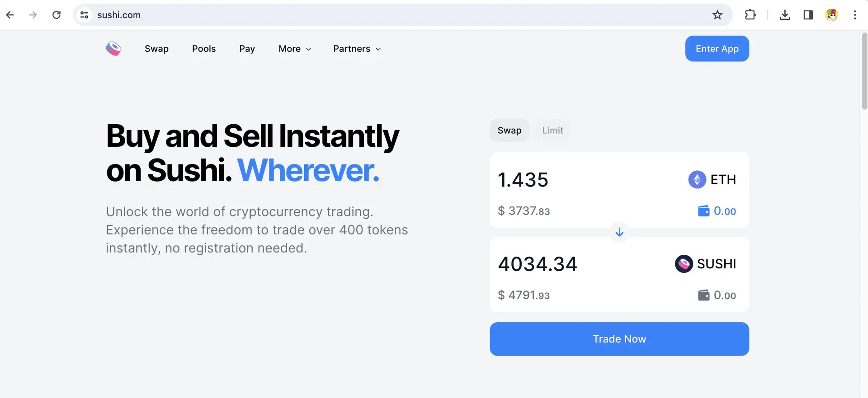868x398 pixels.
Task: Toggle the browser side panel icon
Action: click(x=808, y=15)
